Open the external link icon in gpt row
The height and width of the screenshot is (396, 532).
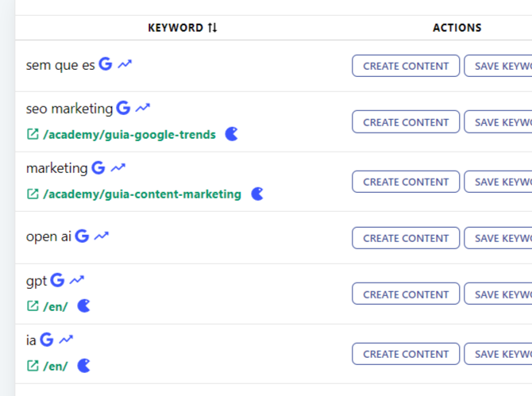point(33,306)
